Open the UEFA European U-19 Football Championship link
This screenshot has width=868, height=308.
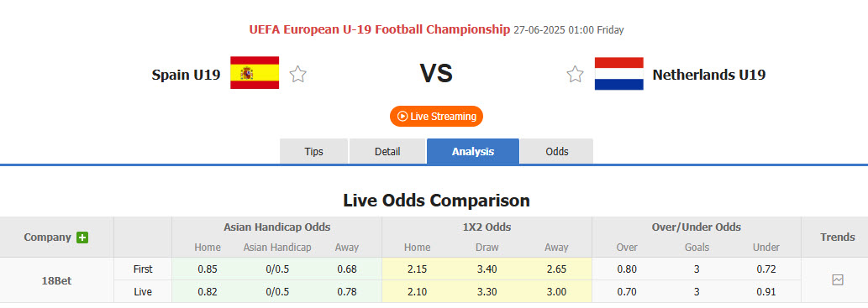click(x=379, y=29)
